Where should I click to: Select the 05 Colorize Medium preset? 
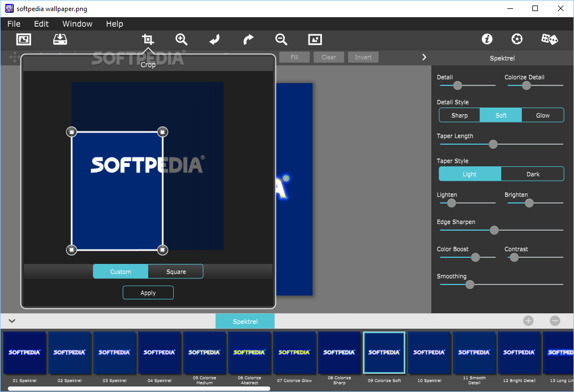[204, 353]
